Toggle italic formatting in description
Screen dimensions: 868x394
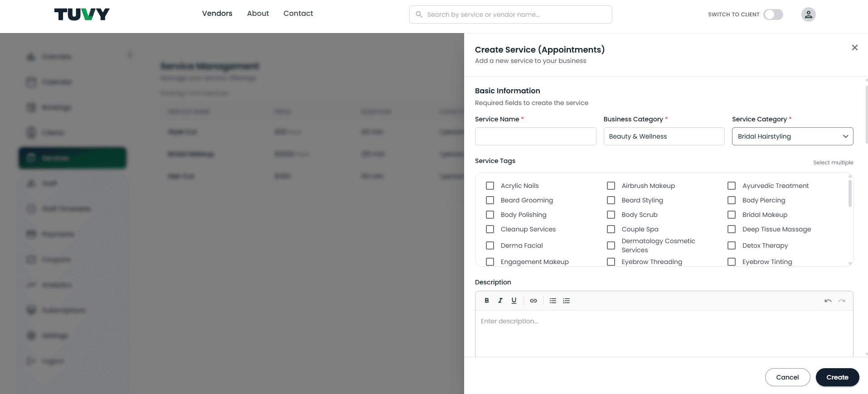click(500, 301)
